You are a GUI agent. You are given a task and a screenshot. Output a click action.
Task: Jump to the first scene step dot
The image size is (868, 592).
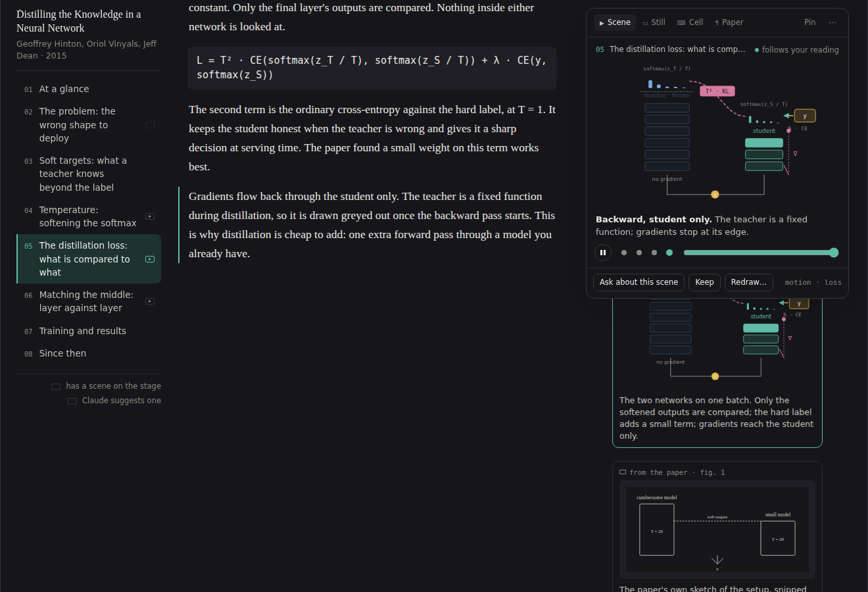pyautogui.click(x=624, y=253)
